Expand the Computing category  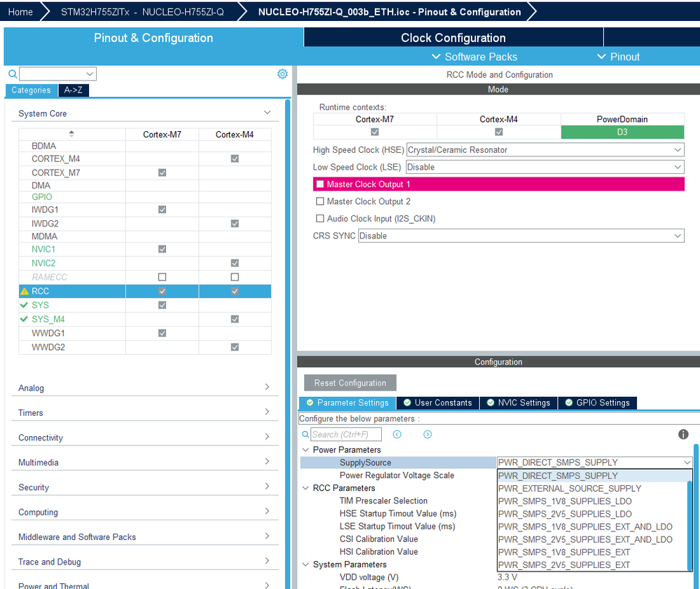tap(267, 510)
